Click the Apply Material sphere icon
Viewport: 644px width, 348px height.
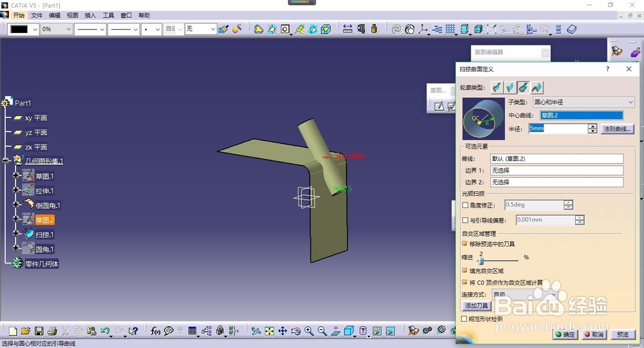237,29
